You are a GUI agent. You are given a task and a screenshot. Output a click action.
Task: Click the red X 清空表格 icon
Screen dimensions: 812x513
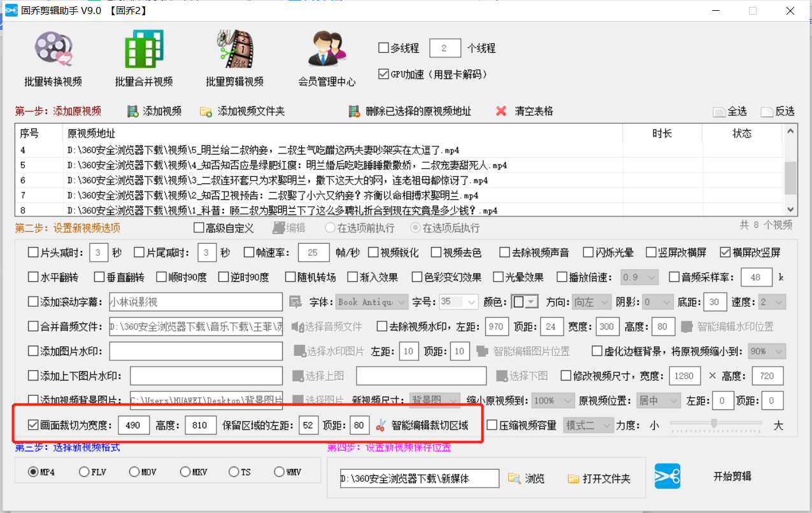coord(501,111)
